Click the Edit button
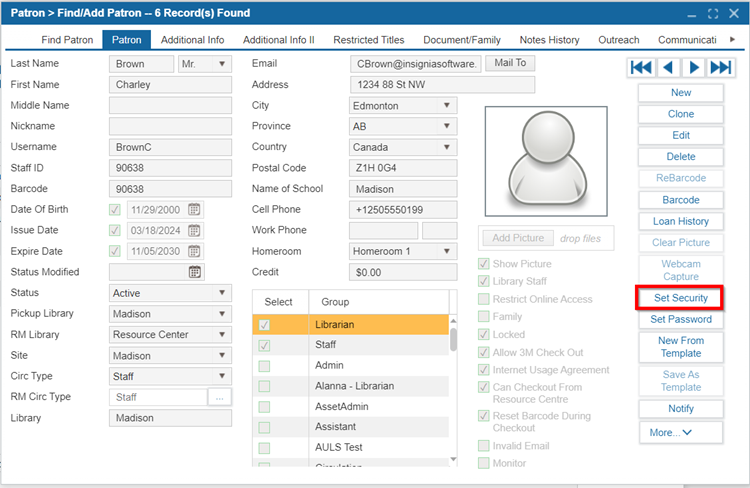This screenshot has width=750, height=488. pyautogui.click(x=681, y=135)
